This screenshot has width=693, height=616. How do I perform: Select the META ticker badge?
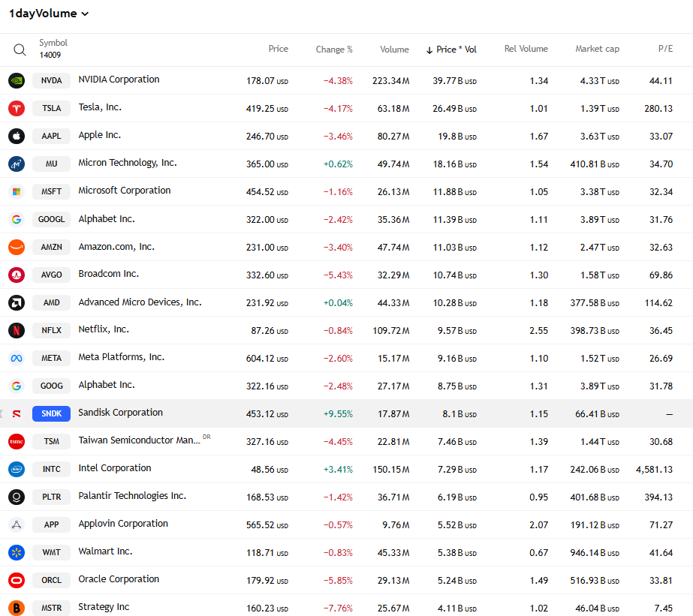[x=51, y=358]
